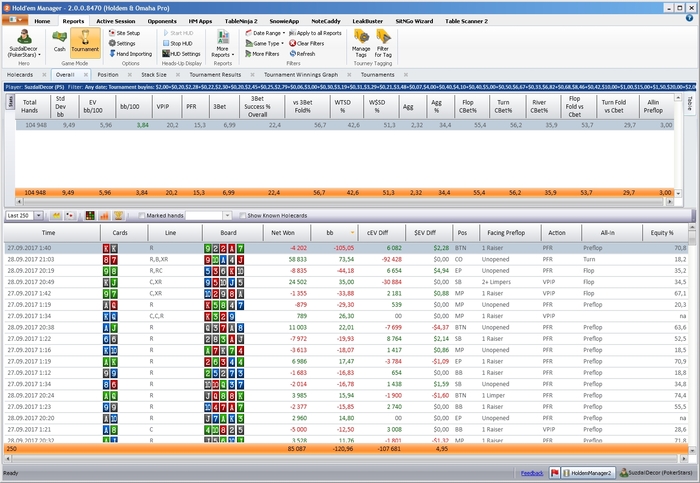Open the TableNinja 2 tab
Viewport: 700px width, 483px height.
tap(241, 21)
